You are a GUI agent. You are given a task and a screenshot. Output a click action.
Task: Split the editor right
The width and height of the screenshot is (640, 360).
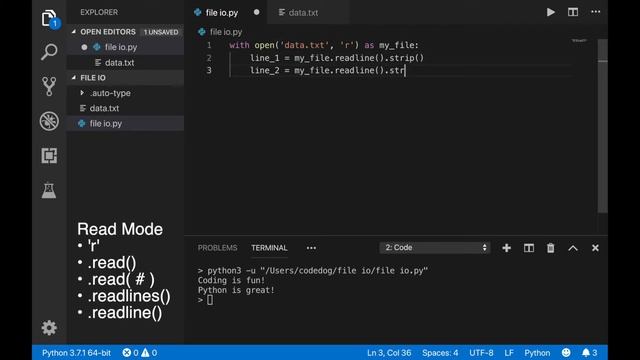573,12
